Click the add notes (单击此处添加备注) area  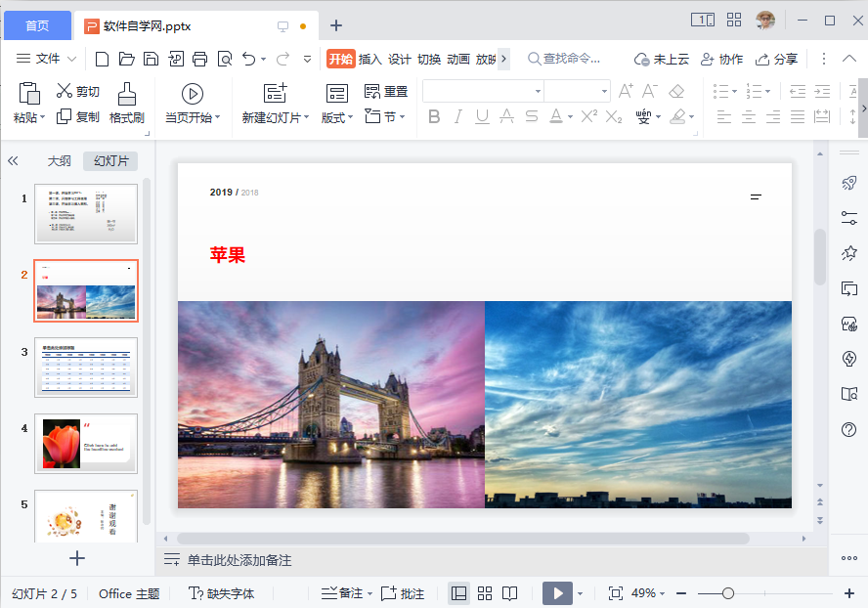tap(239, 560)
